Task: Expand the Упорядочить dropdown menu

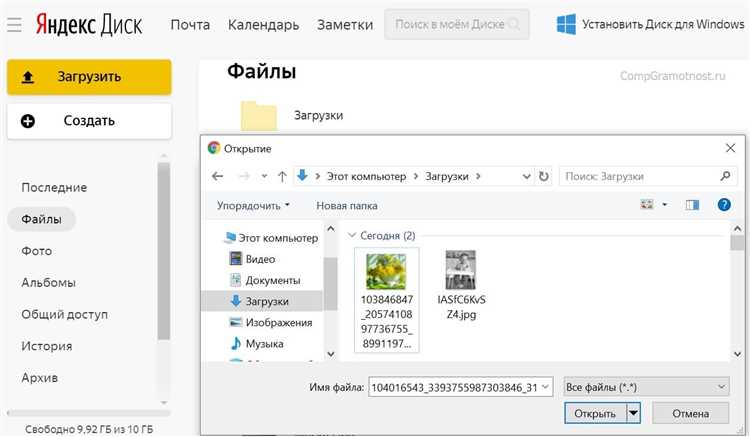Action: [x=253, y=205]
